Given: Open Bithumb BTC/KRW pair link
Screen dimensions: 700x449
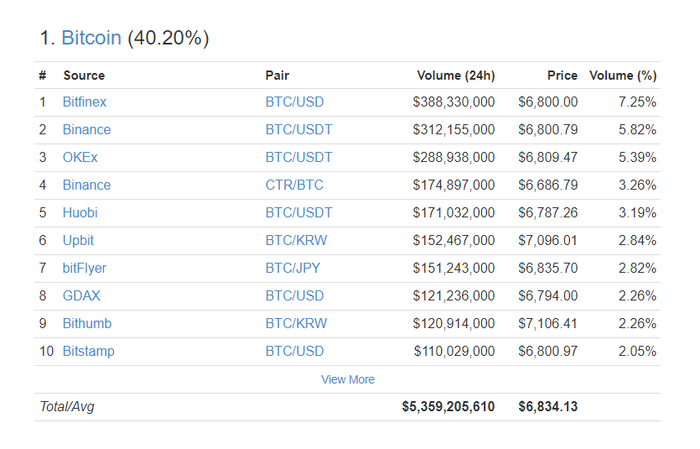Looking at the screenshot, I should 296,323.
